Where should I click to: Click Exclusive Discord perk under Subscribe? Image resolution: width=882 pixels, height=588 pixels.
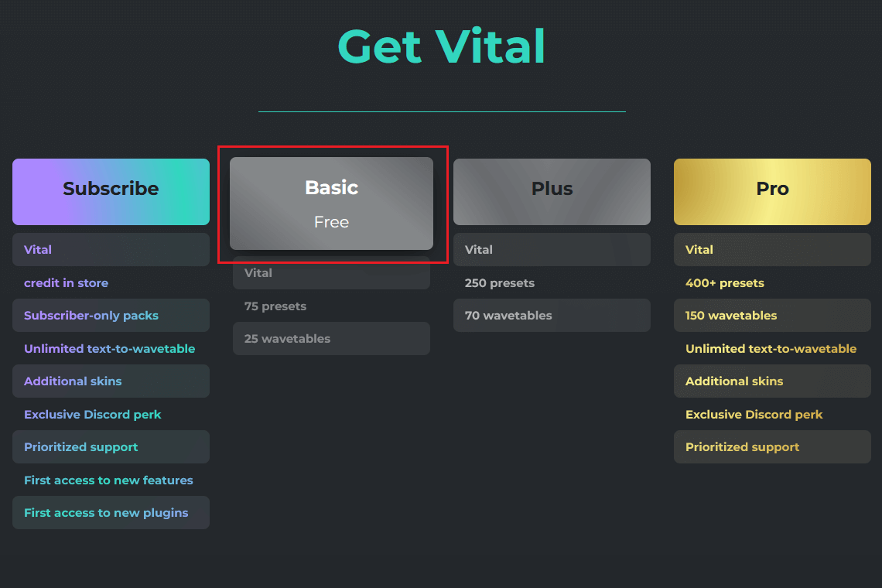tap(92, 415)
